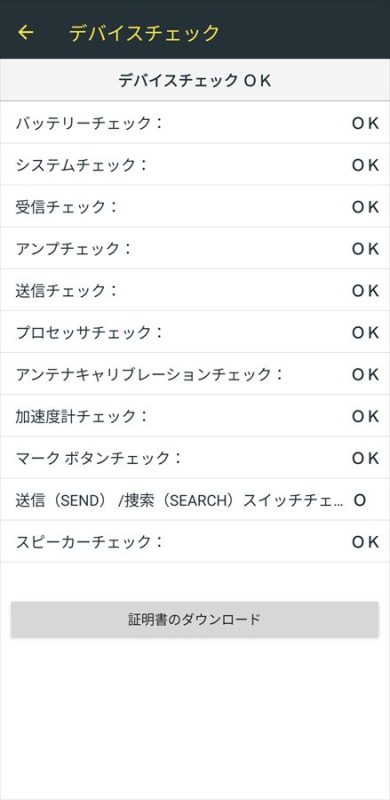
Task: Tap the デバイスチェック page title
Action: 144,33
